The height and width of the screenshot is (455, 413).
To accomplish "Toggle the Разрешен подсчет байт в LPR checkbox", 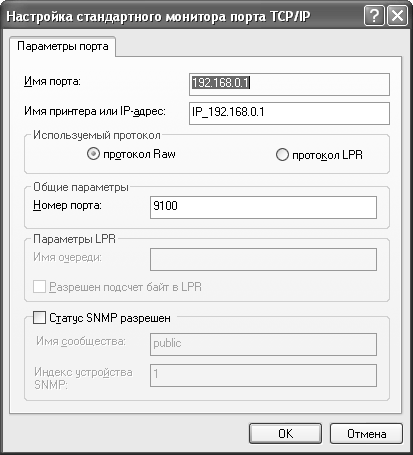I will (39, 287).
